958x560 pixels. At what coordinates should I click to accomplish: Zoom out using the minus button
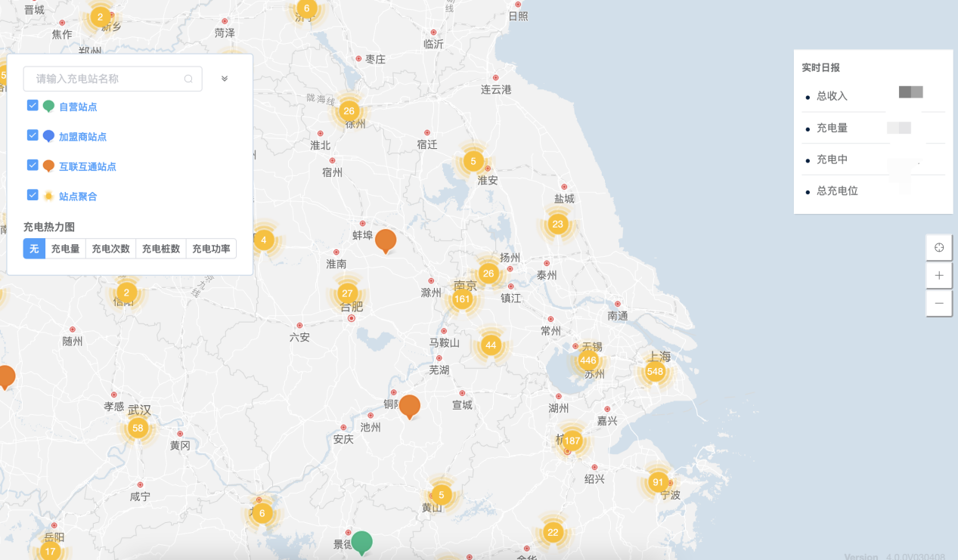[939, 303]
